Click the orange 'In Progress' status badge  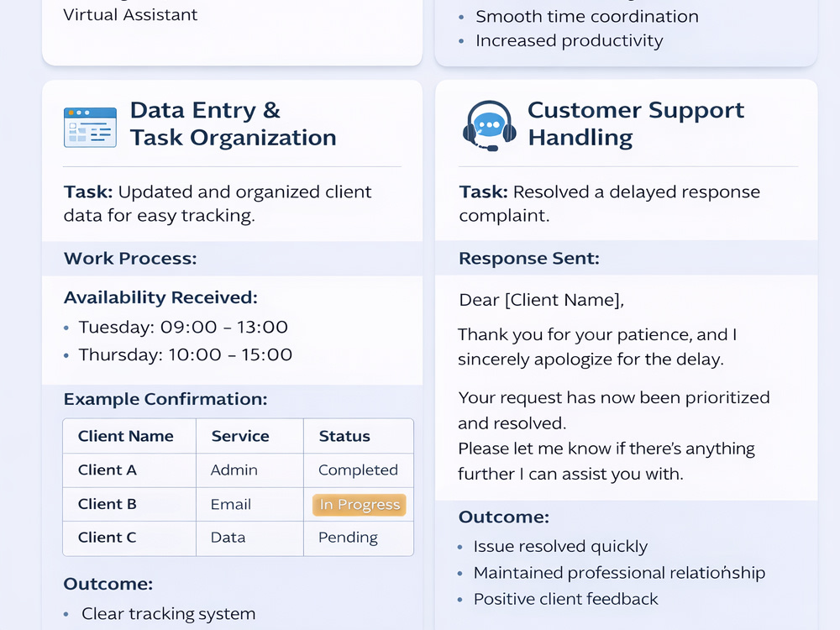[359, 505]
